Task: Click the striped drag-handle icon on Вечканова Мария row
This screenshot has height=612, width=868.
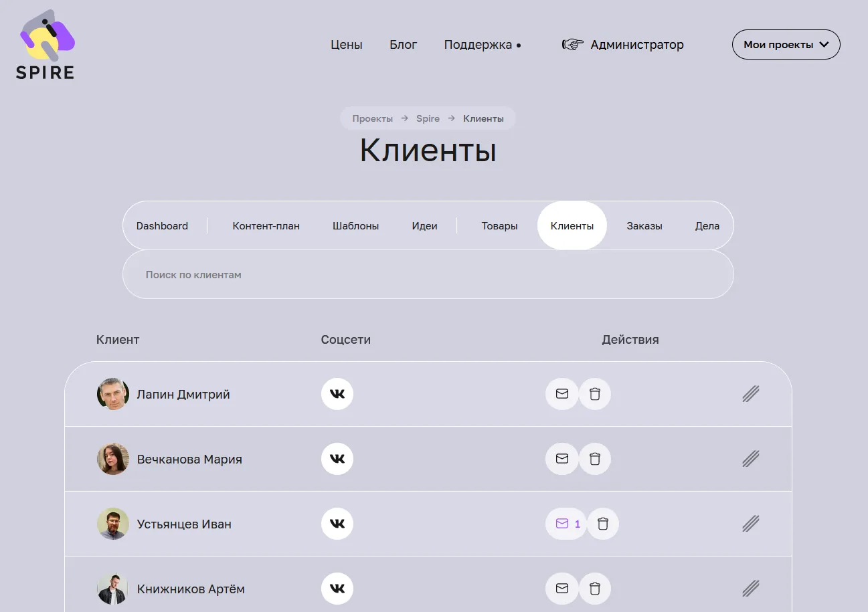Action: [x=750, y=459]
